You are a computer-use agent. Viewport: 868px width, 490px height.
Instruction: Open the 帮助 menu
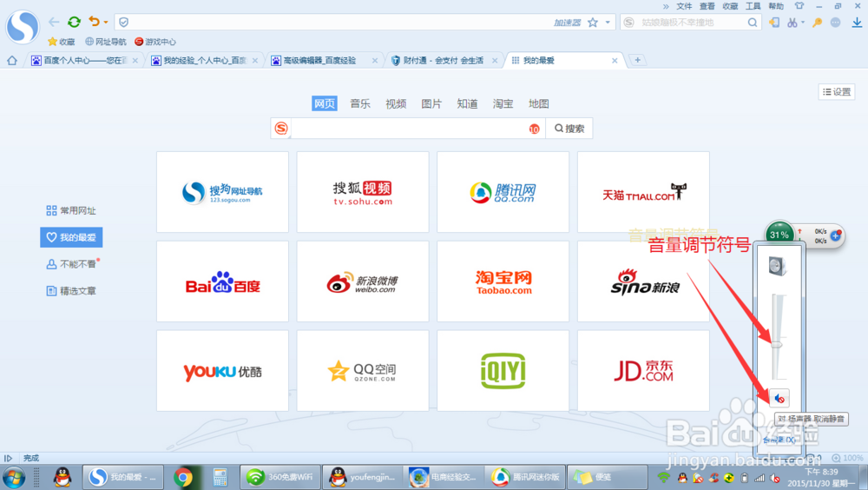point(776,6)
